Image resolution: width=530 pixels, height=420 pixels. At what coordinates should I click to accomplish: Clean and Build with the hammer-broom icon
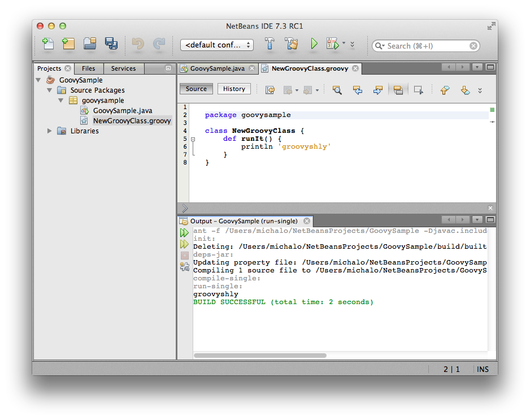(x=292, y=44)
